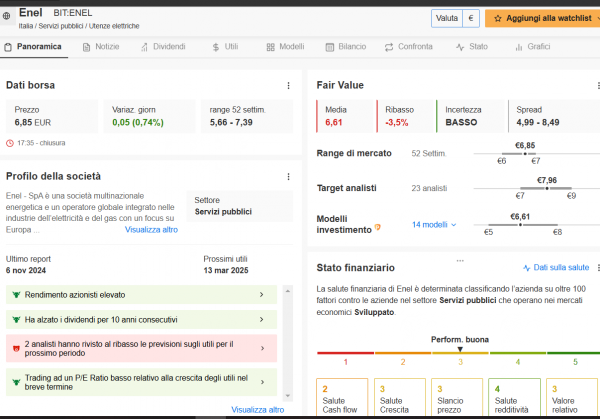600x419 pixels.
Task: Click the insights list scroll up arrow
Action: coord(288,291)
